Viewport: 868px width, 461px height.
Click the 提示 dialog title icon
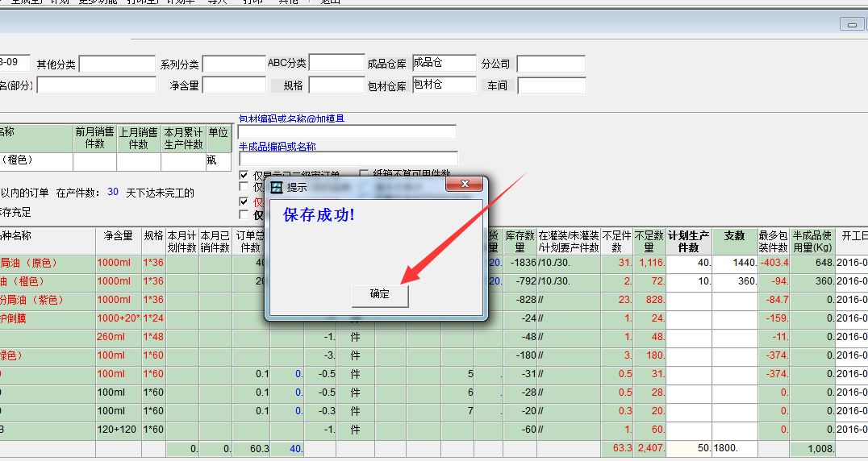277,187
